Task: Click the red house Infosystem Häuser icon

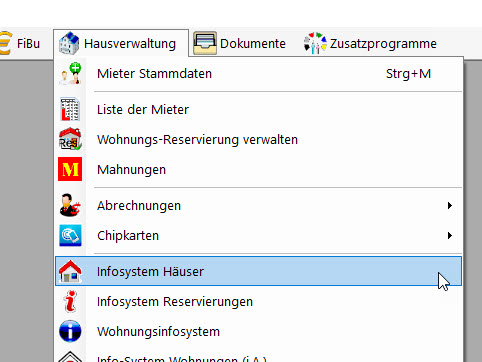Action: [x=70, y=271]
